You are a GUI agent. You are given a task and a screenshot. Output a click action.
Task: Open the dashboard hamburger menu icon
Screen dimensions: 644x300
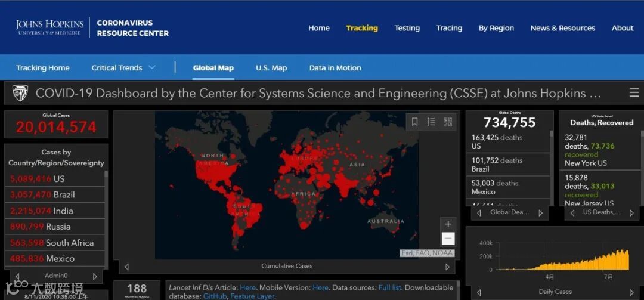coord(634,93)
